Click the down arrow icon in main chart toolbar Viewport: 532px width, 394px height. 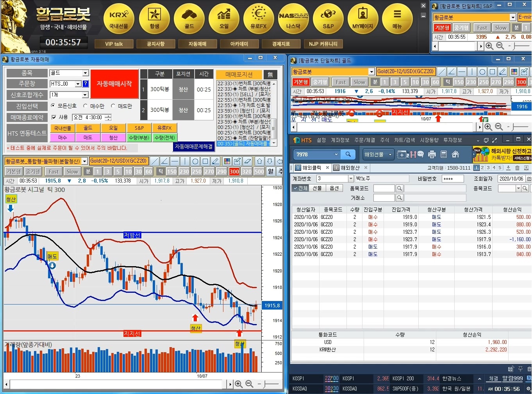point(270,161)
